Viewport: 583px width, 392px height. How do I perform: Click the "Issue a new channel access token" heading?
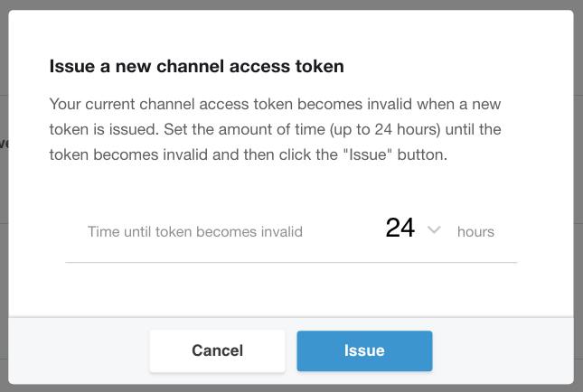coord(196,66)
